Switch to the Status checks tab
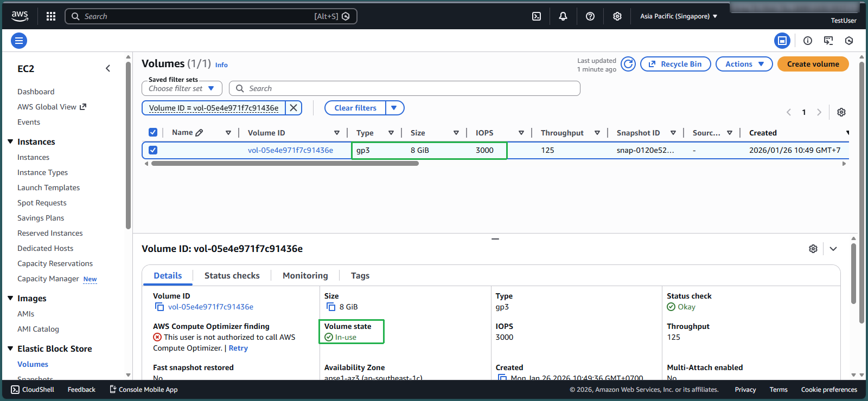This screenshot has height=401, width=868. 232,275
